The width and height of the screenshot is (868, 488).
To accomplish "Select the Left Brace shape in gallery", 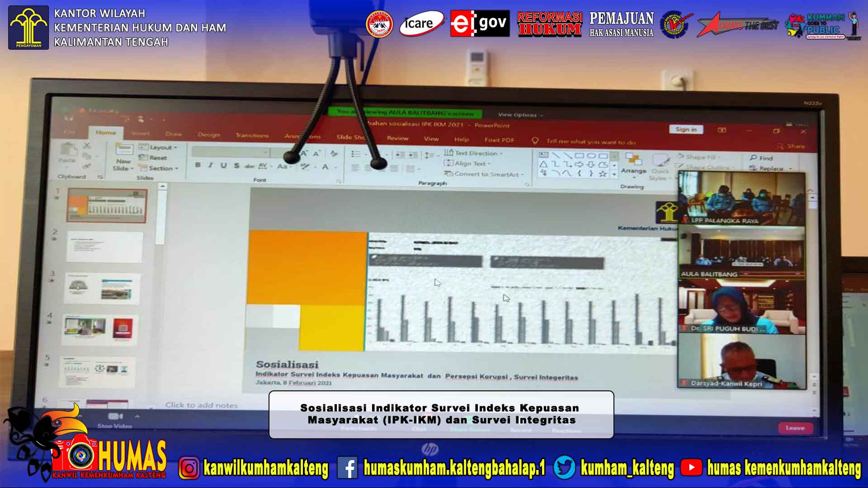I will pyautogui.click(x=579, y=173).
